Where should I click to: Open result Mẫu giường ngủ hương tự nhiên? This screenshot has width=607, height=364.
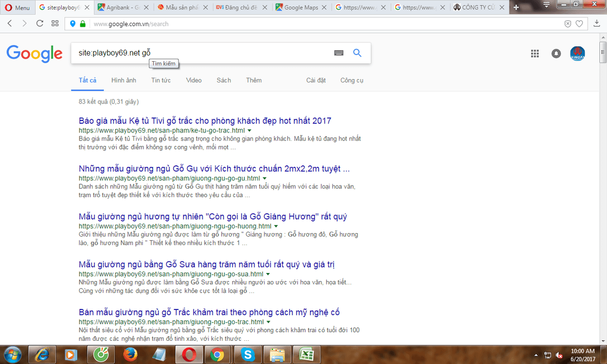(213, 216)
